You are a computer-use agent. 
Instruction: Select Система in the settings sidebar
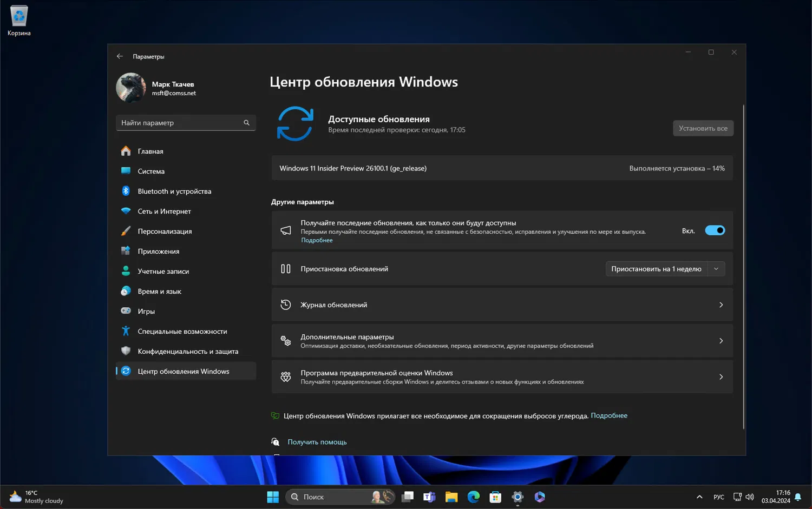coord(150,171)
